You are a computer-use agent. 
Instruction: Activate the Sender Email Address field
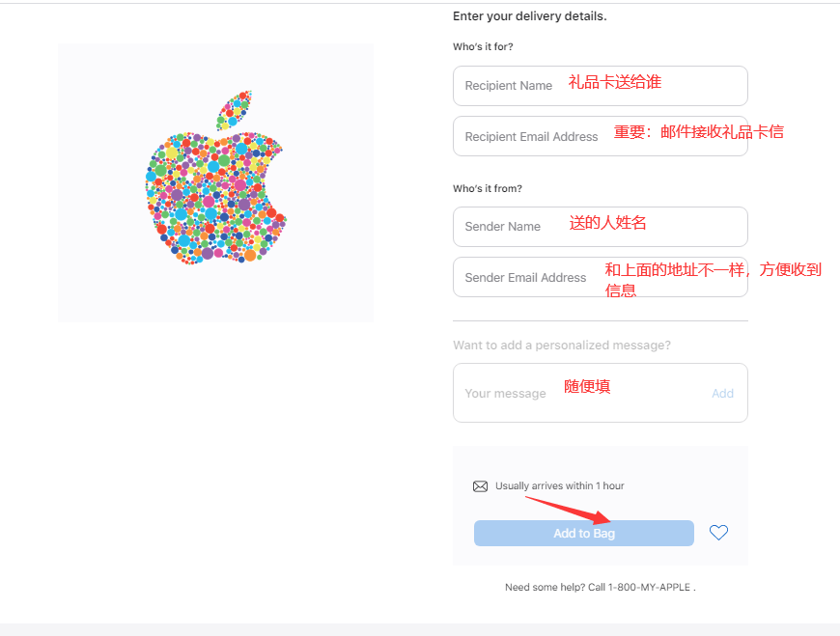point(600,277)
